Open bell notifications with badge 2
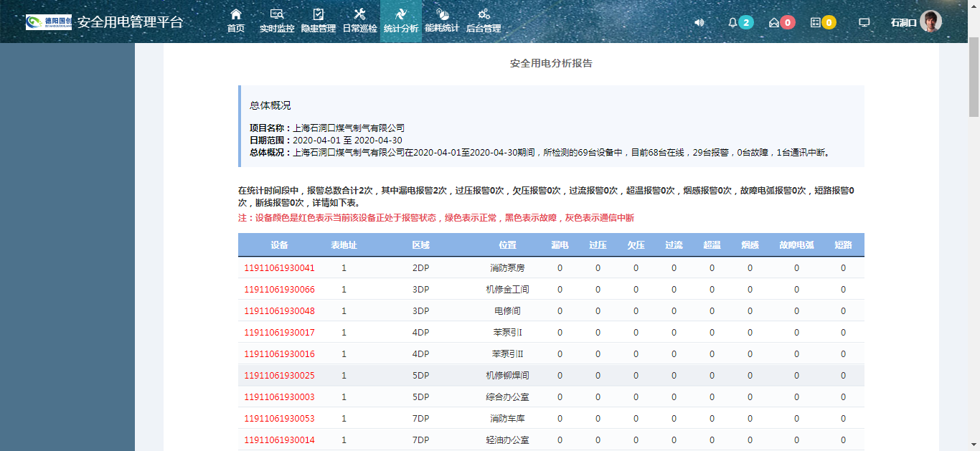The image size is (980, 451). point(733,22)
